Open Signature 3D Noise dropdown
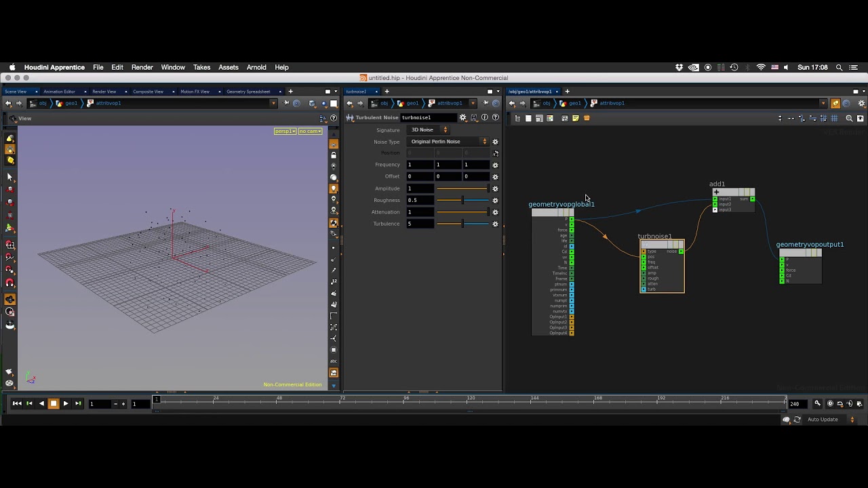The height and width of the screenshot is (488, 868). 429,129
